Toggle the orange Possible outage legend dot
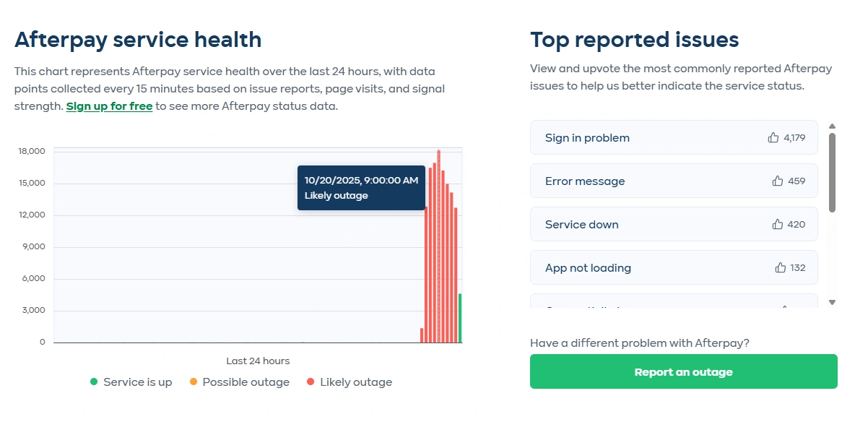The image size is (868, 422). click(x=193, y=382)
